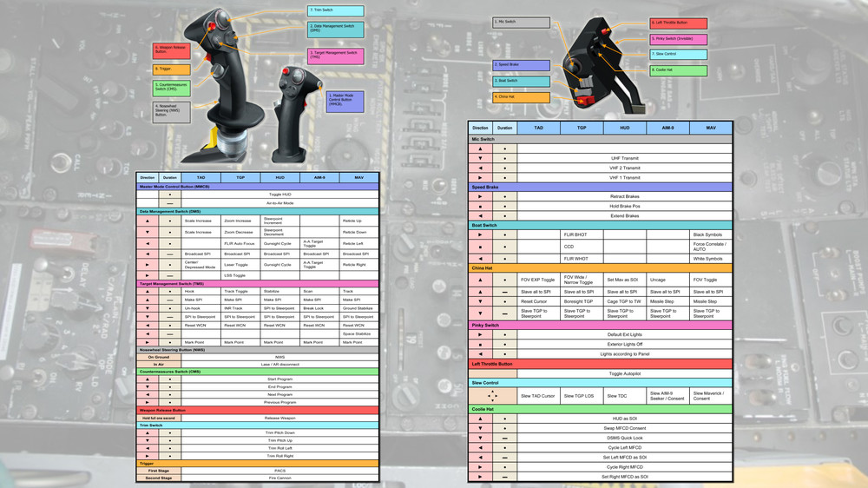Screen dimensions: 868x488
Task: Click the '5. Countermeasures Switch (CMS)' callout label
Action: [172, 88]
